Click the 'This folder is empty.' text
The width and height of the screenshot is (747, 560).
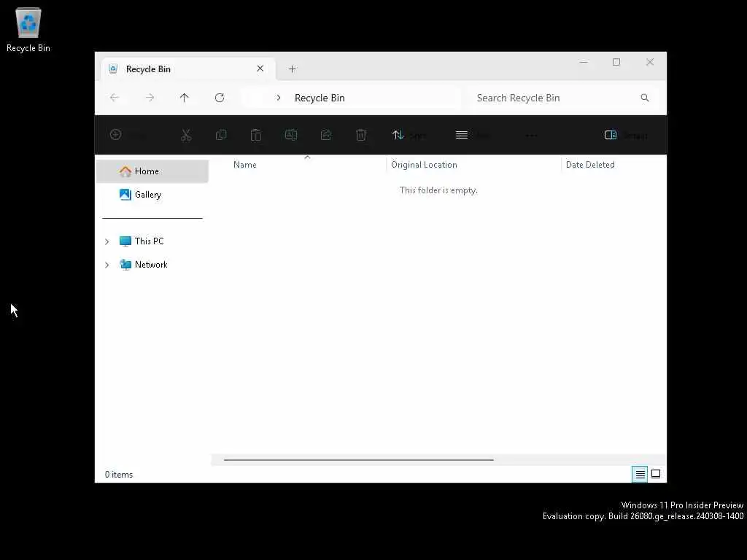438,190
